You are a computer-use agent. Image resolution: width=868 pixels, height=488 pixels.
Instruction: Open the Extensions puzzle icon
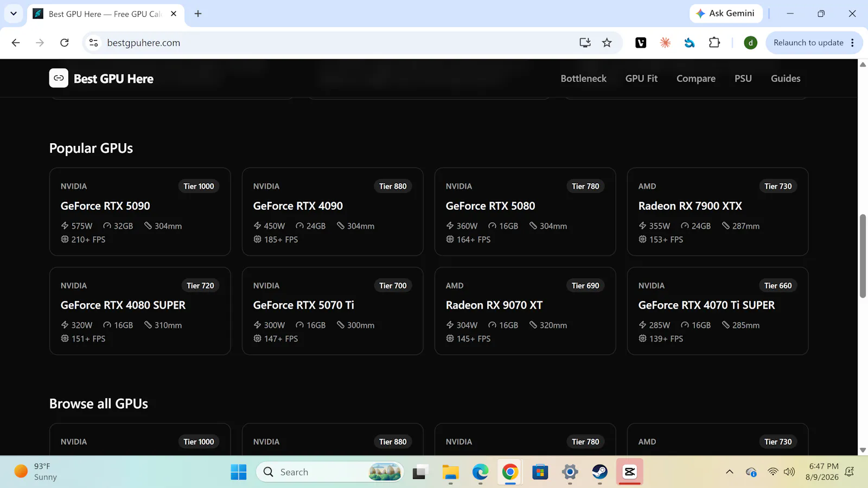click(714, 43)
